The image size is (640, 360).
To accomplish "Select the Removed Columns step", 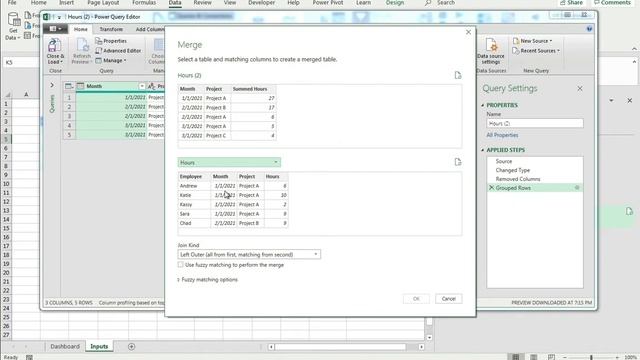I will coord(518,179).
